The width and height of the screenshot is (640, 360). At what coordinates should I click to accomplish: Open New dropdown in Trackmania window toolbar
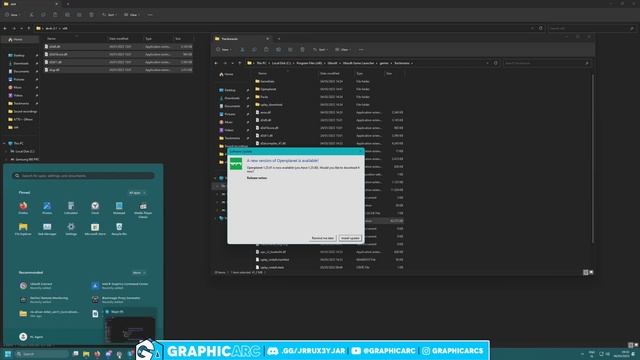pyautogui.click(x=224, y=49)
